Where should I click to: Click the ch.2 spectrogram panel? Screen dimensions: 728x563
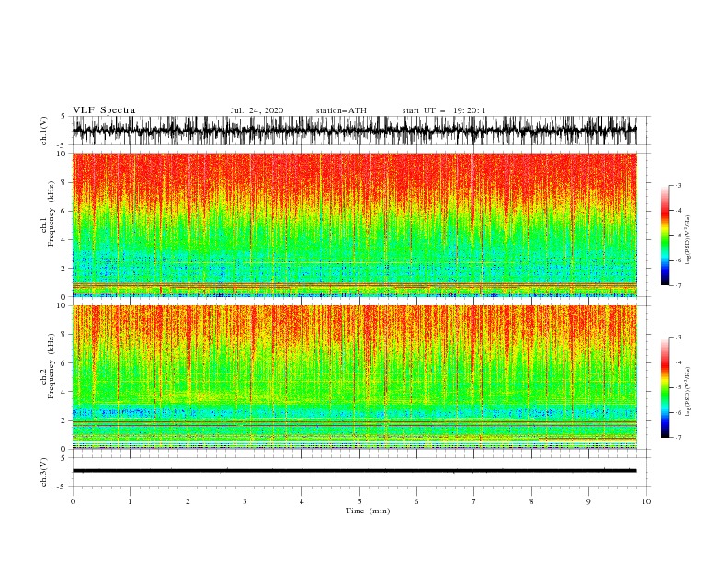tap(354, 377)
